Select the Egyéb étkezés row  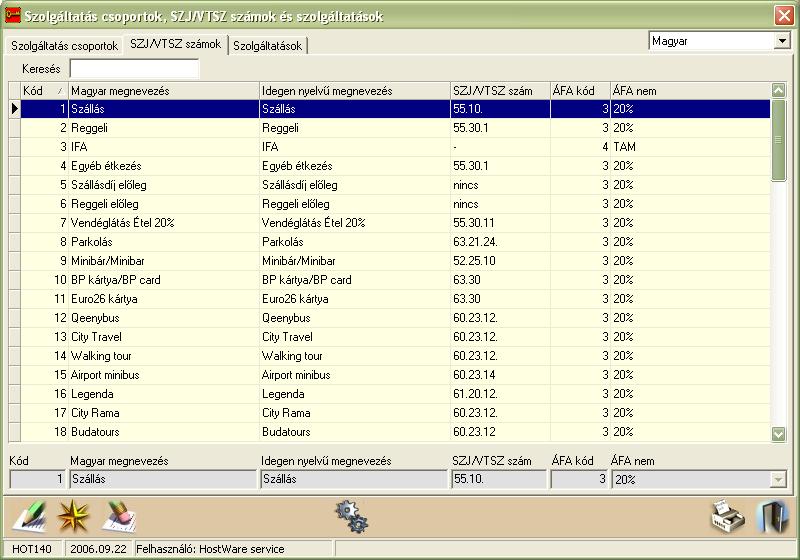395,166
